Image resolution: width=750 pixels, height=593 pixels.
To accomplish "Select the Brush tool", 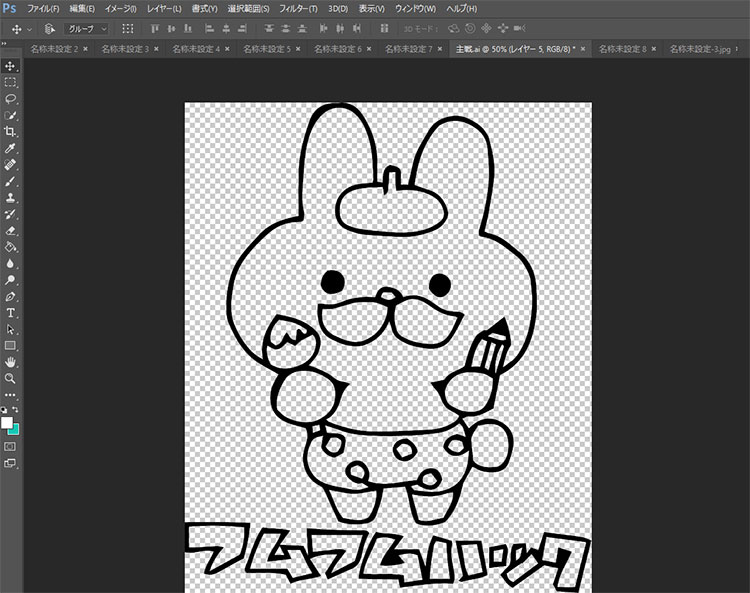I will (10, 181).
